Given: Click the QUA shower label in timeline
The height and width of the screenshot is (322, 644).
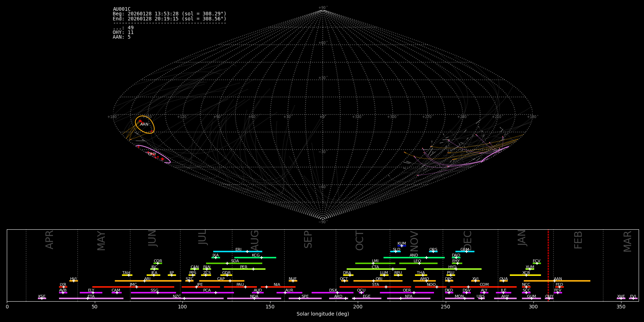Looking at the screenshot, I should point(503,279).
